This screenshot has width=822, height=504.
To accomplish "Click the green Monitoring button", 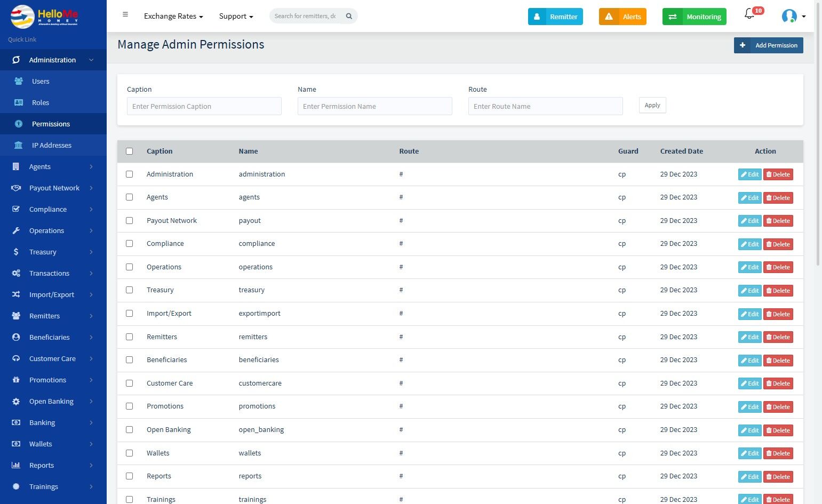I will [x=695, y=17].
